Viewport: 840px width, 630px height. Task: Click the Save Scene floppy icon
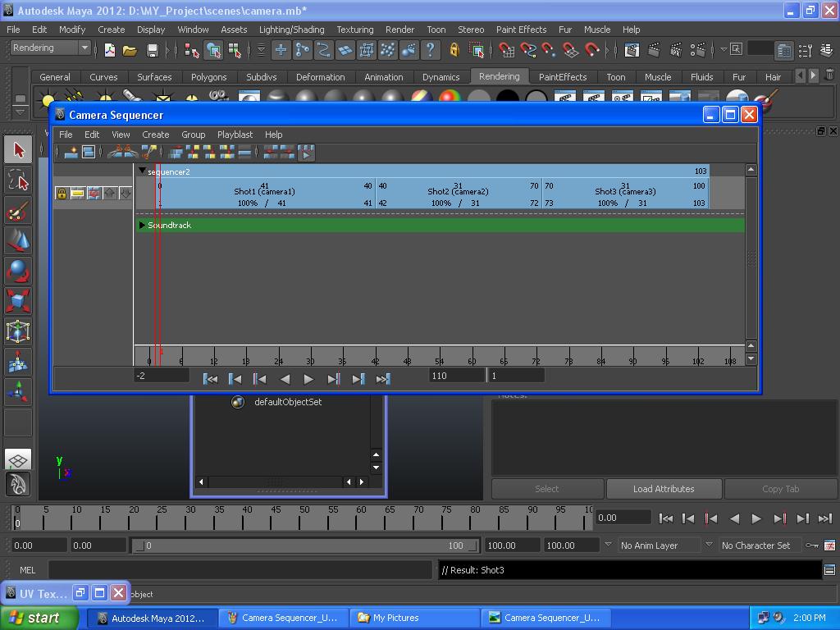[153, 50]
